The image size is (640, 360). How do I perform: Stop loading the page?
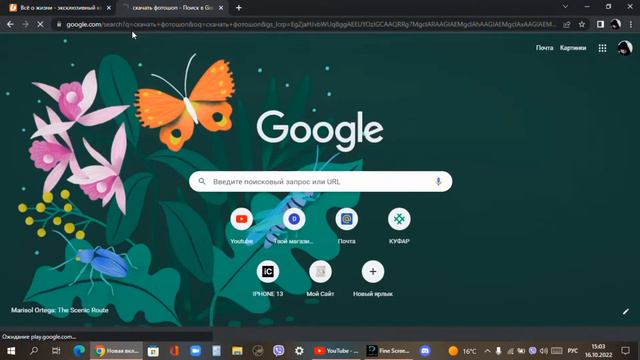(40, 24)
